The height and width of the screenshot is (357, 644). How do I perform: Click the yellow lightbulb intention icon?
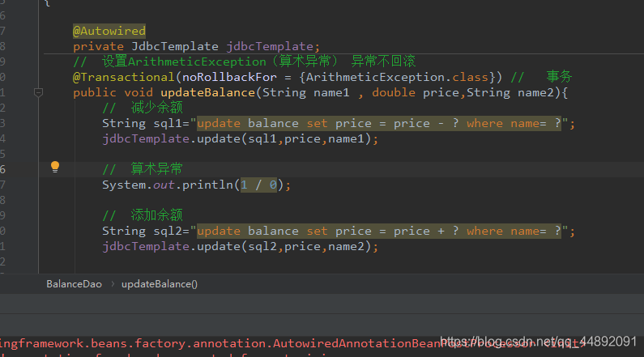(x=55, y=167)
